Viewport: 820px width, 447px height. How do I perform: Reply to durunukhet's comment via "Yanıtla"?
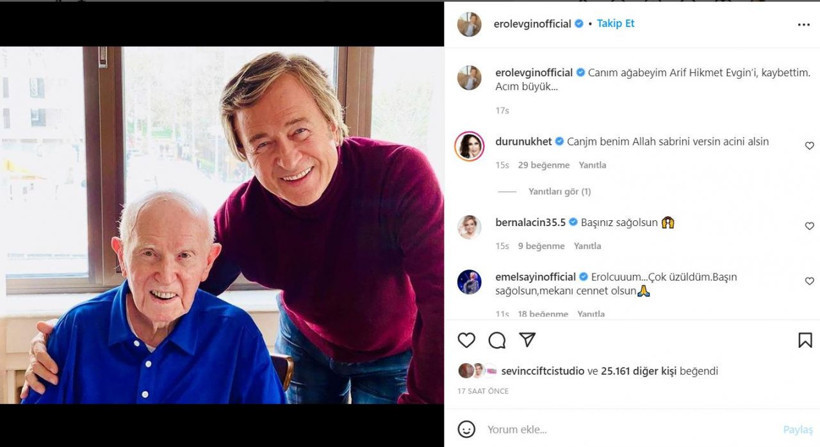pos(593,165)
